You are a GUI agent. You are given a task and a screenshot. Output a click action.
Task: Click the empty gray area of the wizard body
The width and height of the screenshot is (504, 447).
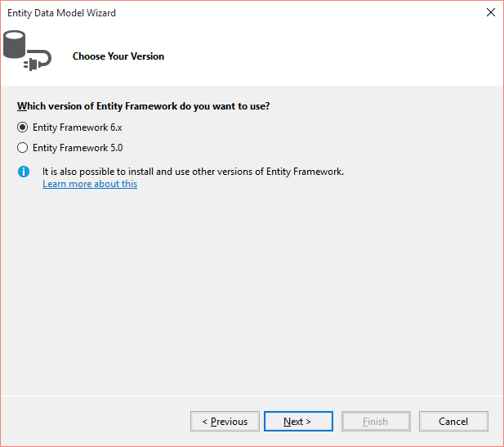pos(252,289)
